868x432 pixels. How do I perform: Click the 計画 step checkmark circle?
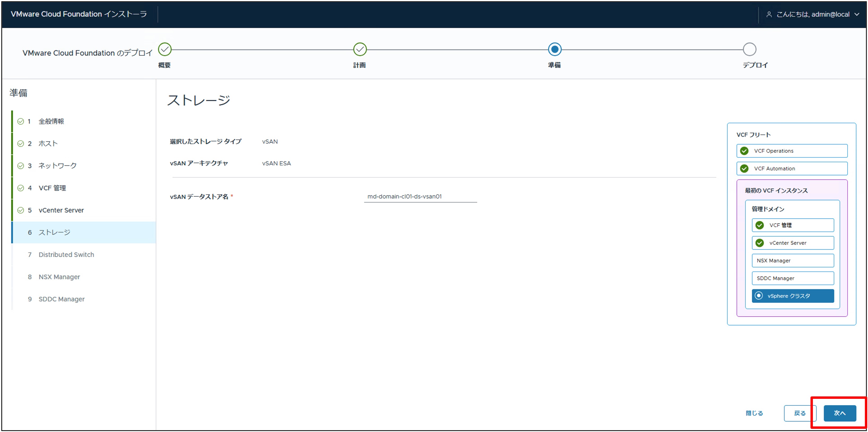pos(360,49)
